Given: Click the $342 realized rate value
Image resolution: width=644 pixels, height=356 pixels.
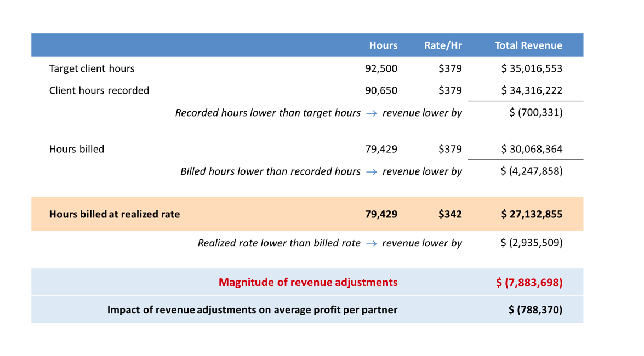Looking at the screenshot, I should (450, 214).
